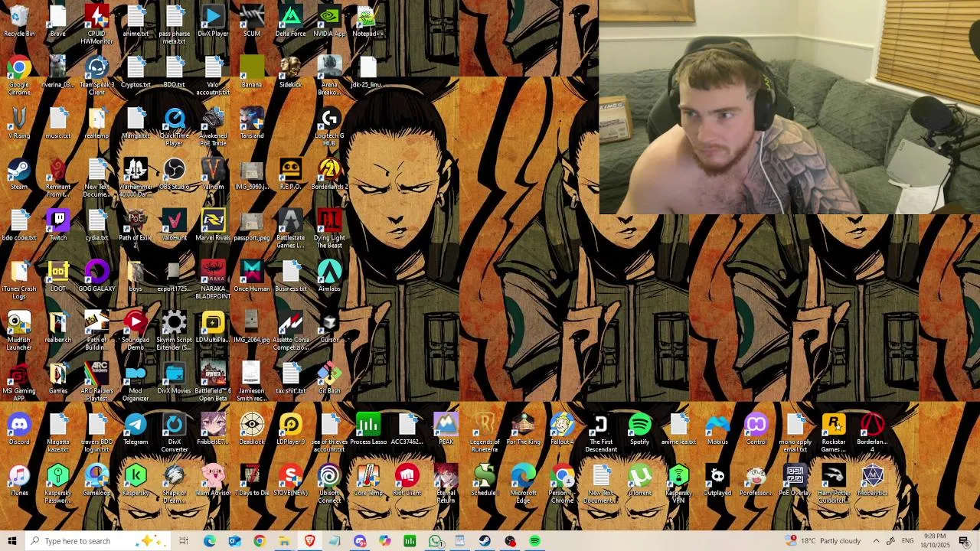Screen dimensions: 980x551
Task: Open the Process Lasso shortcut
Action: pos(368,430)
